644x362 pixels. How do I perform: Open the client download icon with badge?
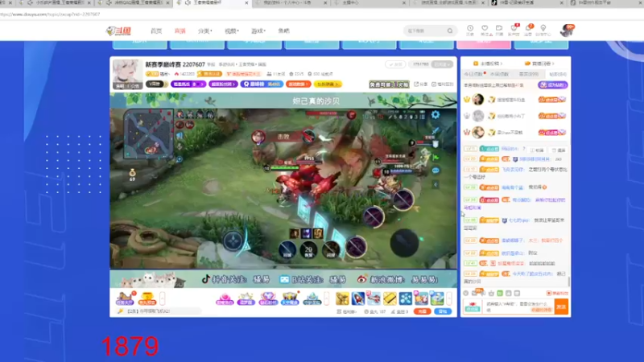tap(514, 30)
